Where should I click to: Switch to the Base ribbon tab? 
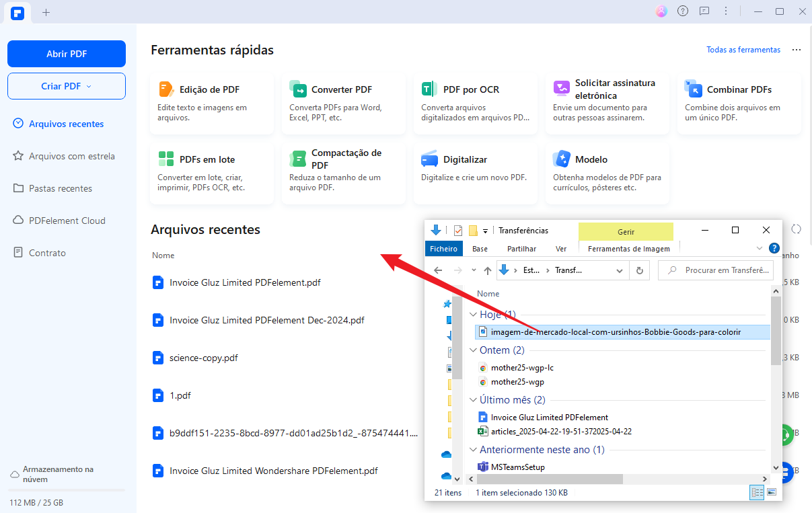pos(480,248)
